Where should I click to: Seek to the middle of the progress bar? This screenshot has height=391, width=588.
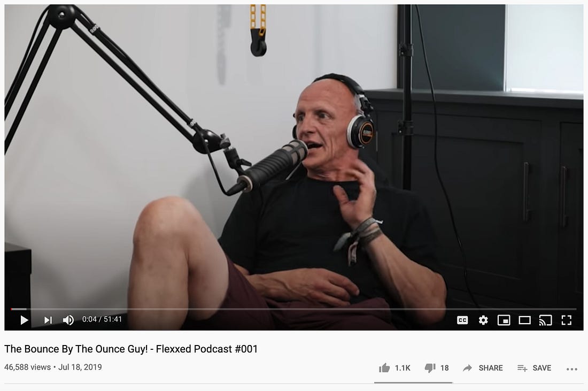pos(293,309)
